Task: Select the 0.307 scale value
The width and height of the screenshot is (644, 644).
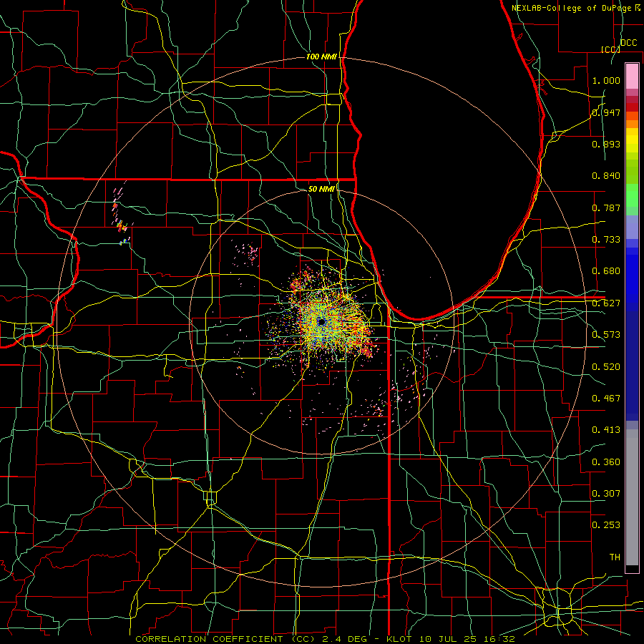Action: click(x=606, y=494)
